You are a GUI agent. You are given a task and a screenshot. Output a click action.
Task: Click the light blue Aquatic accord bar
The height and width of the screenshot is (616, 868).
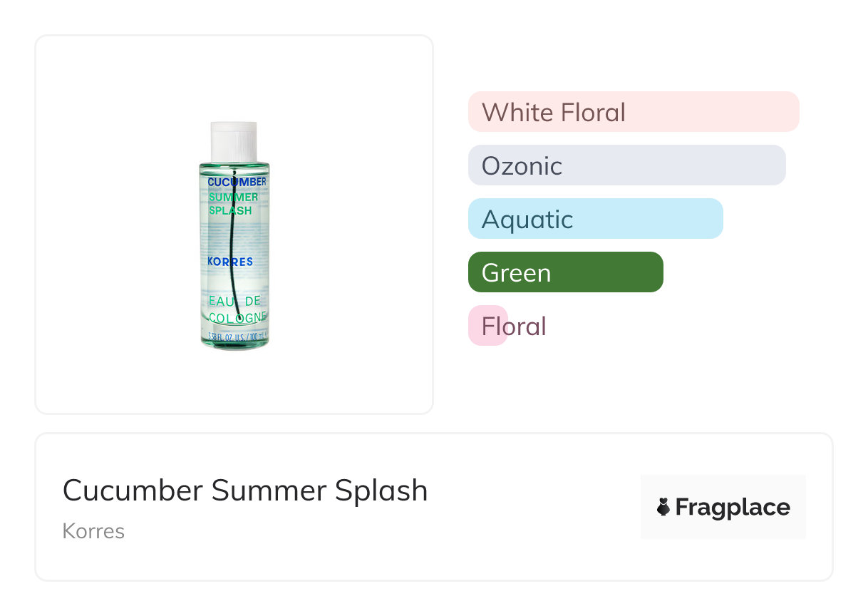[x=595, y=219]
